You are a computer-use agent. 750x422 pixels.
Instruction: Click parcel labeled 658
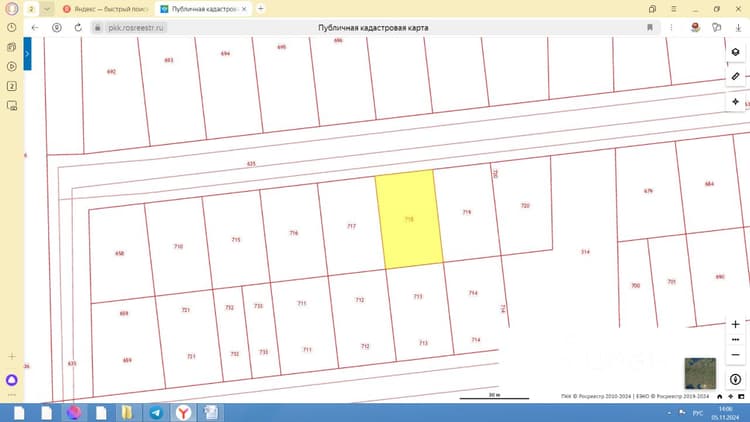(x=120, y=253)
